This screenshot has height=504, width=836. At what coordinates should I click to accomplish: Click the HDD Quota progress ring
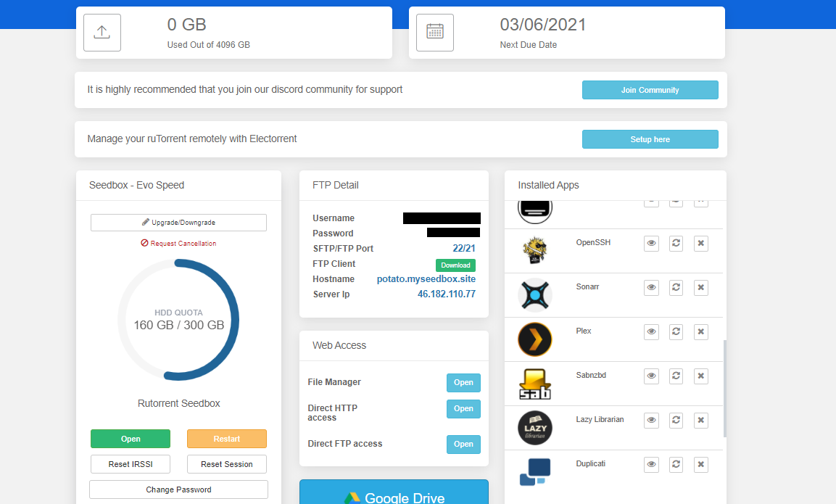pos(178,319)
